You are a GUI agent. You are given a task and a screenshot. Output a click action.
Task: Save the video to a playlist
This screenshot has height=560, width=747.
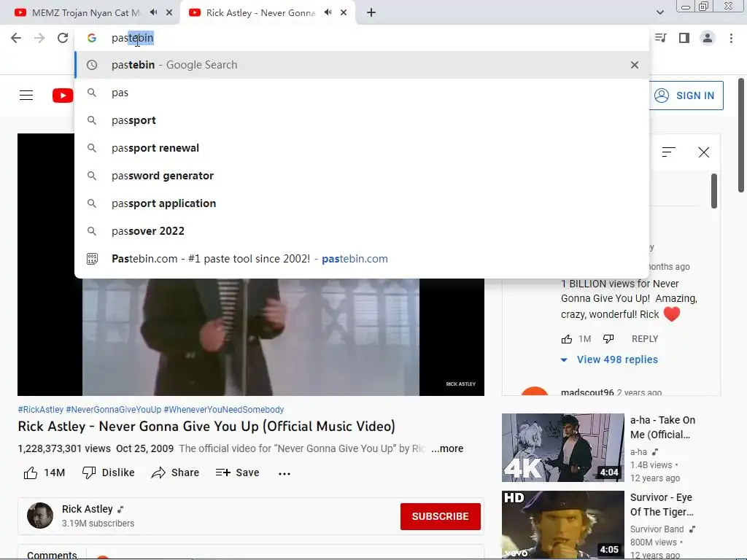237,472
